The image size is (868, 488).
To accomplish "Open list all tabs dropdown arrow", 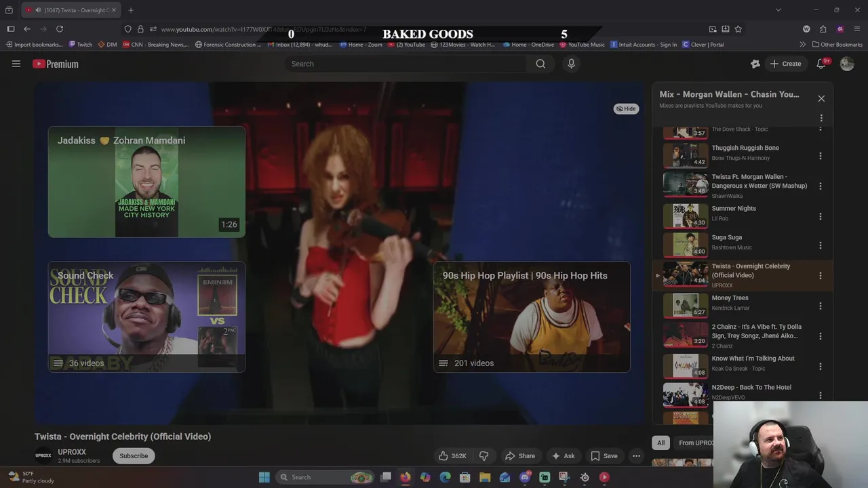I will click(x=778, y=10).
